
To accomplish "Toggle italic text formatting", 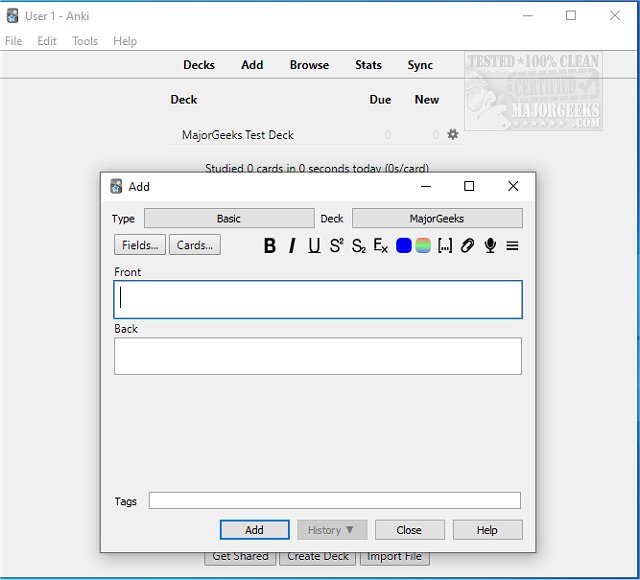I will point(292,246).
